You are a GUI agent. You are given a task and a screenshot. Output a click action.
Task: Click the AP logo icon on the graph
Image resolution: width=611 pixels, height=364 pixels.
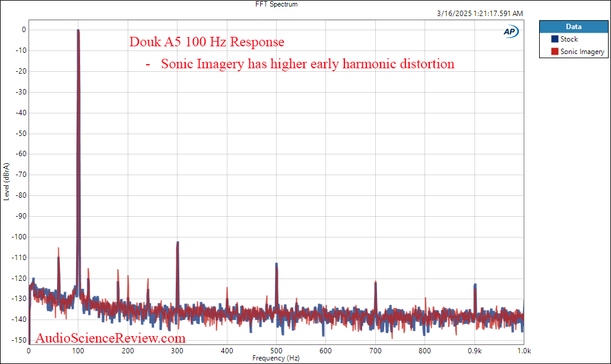coord(511,31)
